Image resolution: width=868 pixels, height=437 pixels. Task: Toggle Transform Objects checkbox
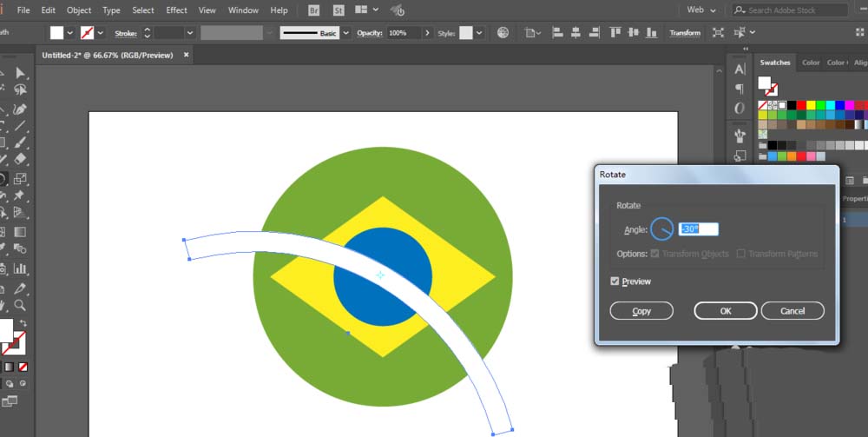pos(654,254)
